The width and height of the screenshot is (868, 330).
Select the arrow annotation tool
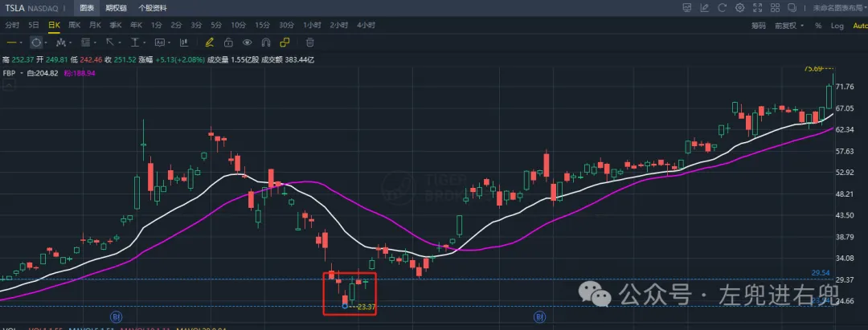(109, 42)
